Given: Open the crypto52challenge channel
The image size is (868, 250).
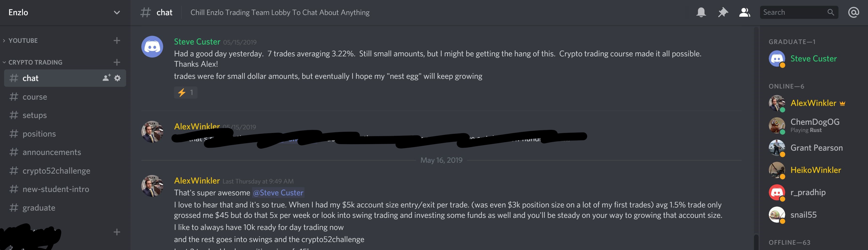Looking at the screenshot, I should [56, 171].
